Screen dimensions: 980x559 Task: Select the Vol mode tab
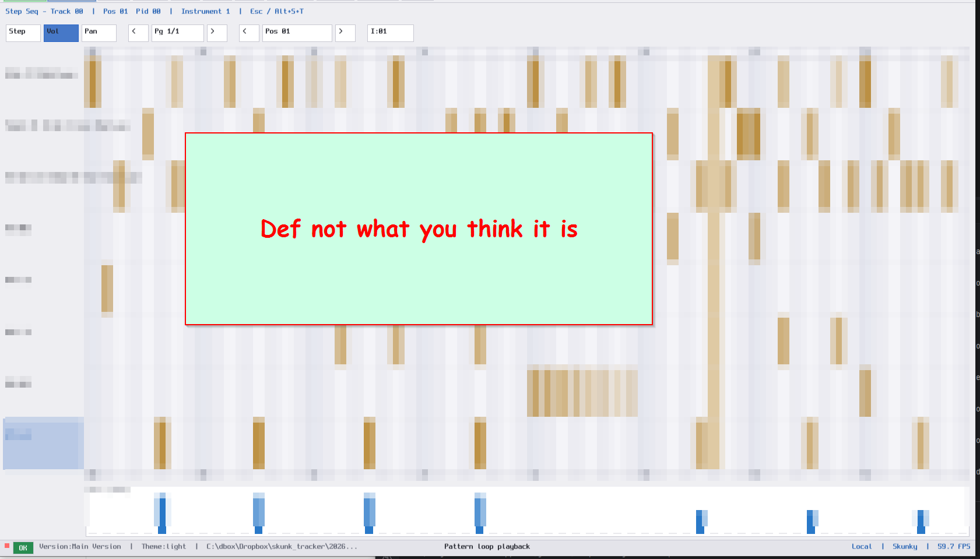point(61,33)
